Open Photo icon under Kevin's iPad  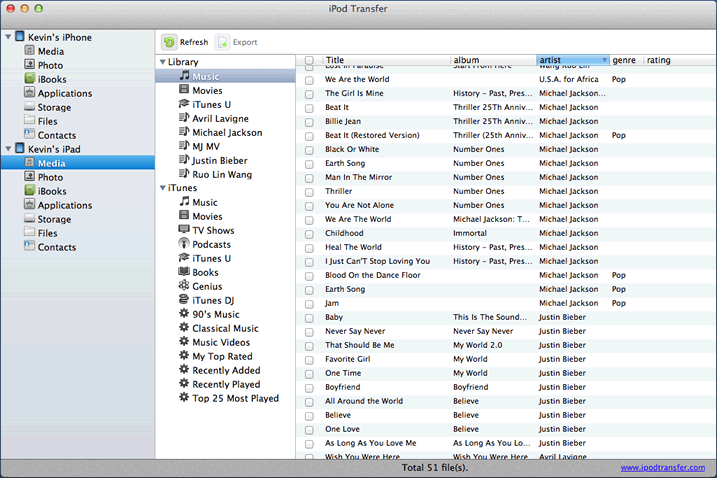29,177
